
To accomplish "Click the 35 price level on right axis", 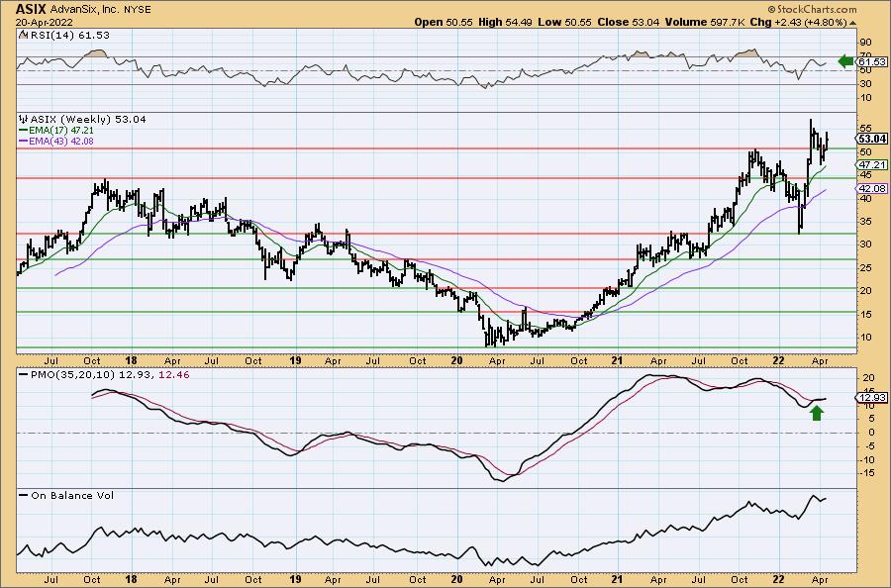I will (x=866, y=222).
